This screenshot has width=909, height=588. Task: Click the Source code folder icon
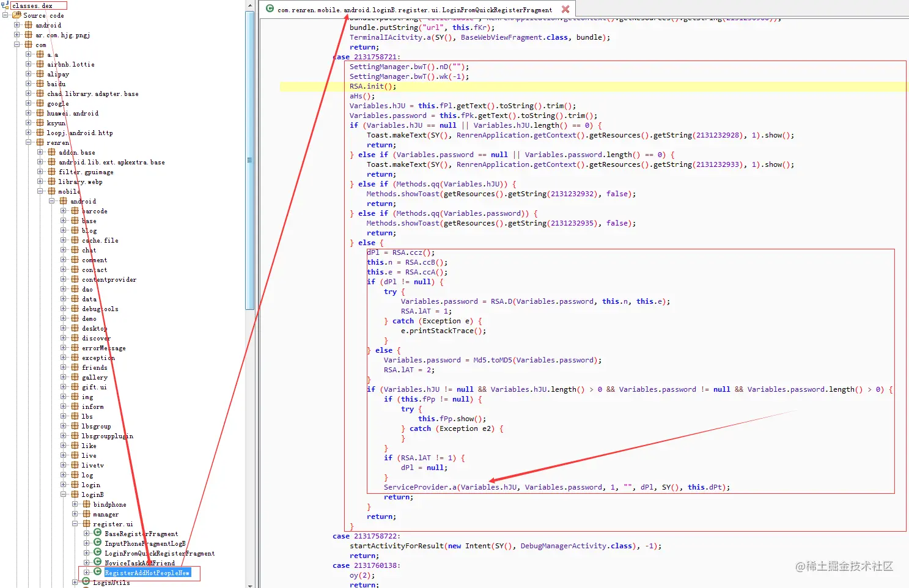coord(17,15)
